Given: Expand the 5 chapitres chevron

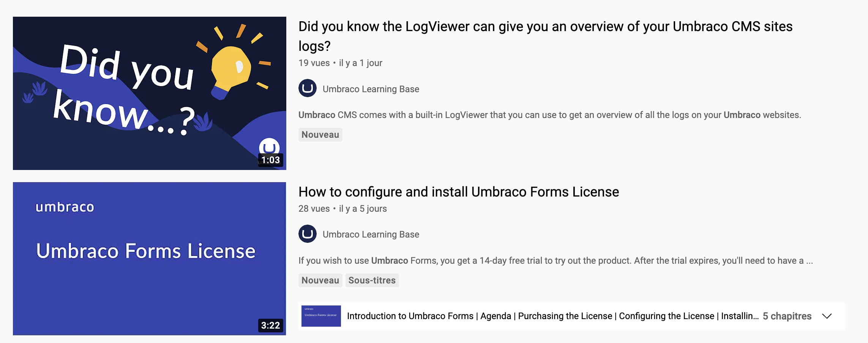Looking at the screenshot, I should (x=827, y=316).
